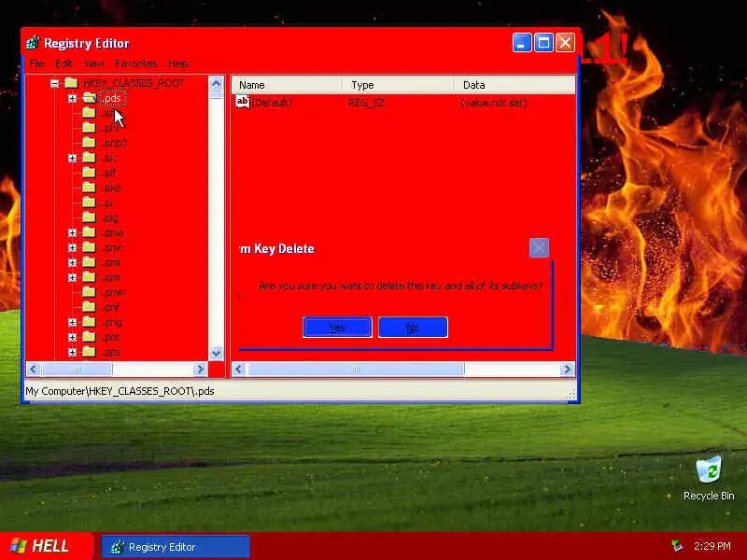Open the Favorites menu
This screenshot has width=747, height=560.
pos(135,63)
